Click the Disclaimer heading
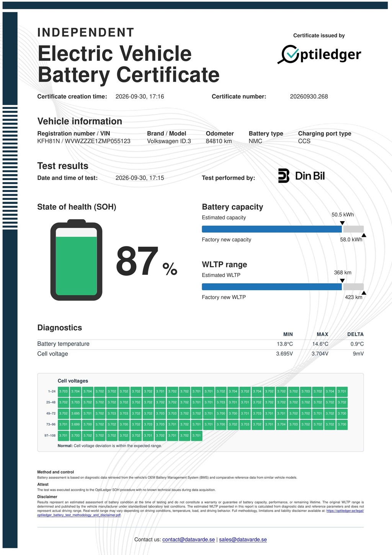The width and height of the screenshot is (392, 555). point(47,497)
